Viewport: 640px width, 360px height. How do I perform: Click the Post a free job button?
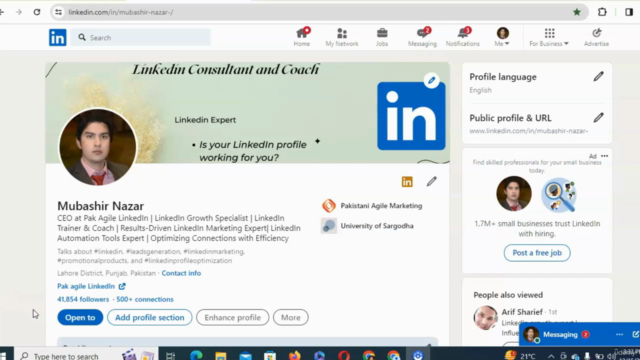(537, 253)
